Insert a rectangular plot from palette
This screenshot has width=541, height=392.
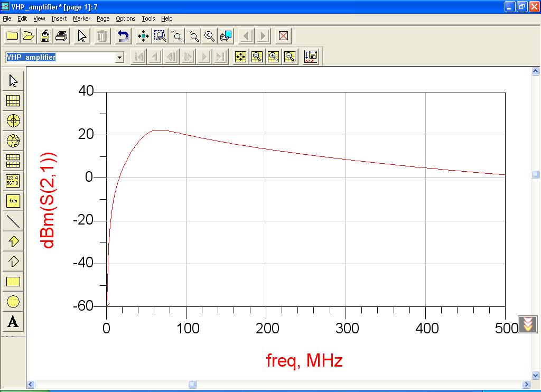click(13, 101)
